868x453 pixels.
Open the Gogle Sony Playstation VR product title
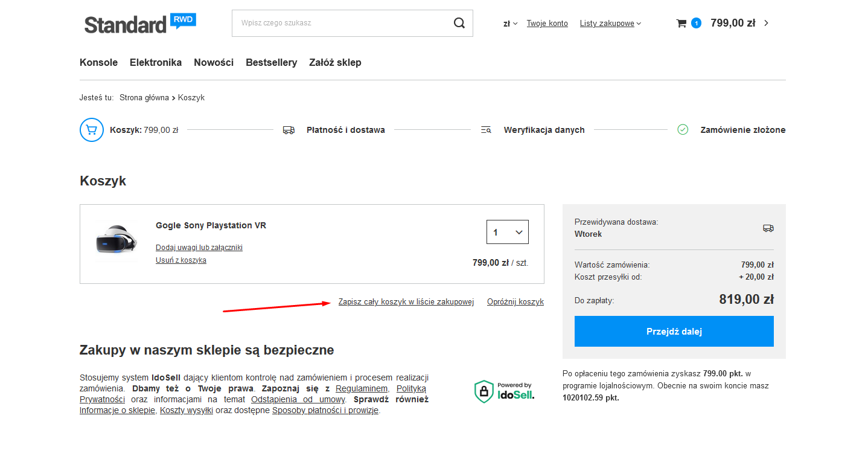coord(211,225)
